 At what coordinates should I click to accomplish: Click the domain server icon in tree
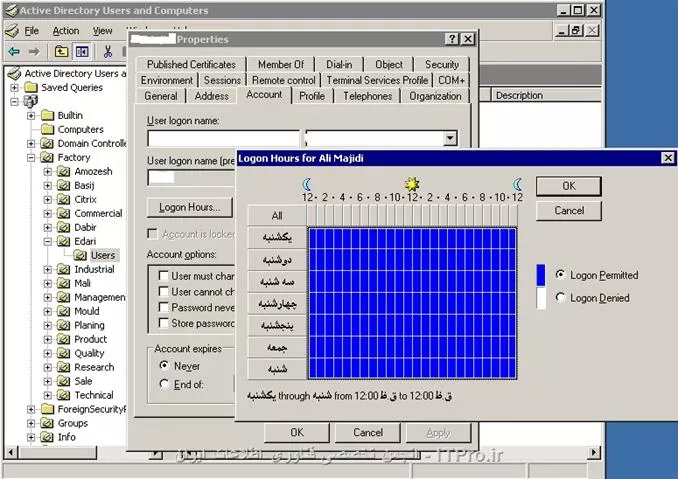click(x=30, y=101)
